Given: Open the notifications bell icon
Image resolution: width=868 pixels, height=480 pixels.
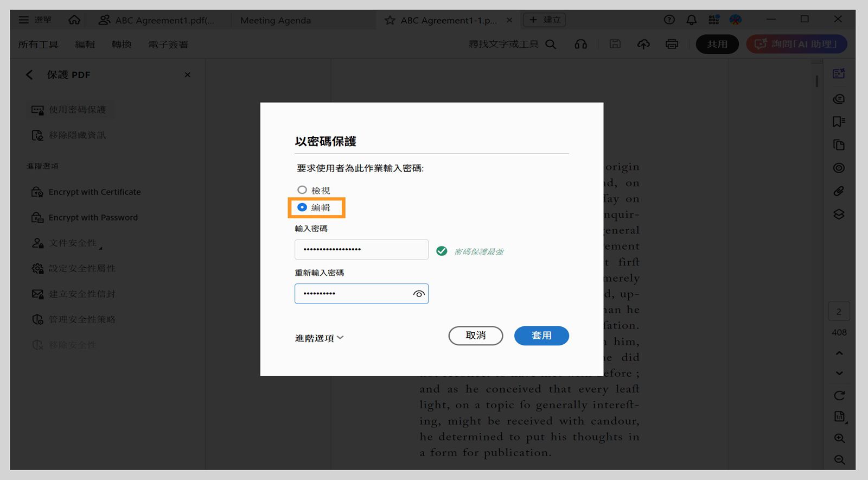Looking at the screenshot, I should [x=692, y=20].
